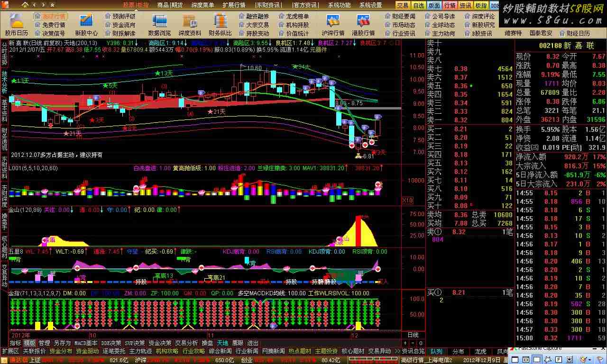Select the 模板 tab under chart
This screenshot has height=364, width=607.
coord(30,343)
